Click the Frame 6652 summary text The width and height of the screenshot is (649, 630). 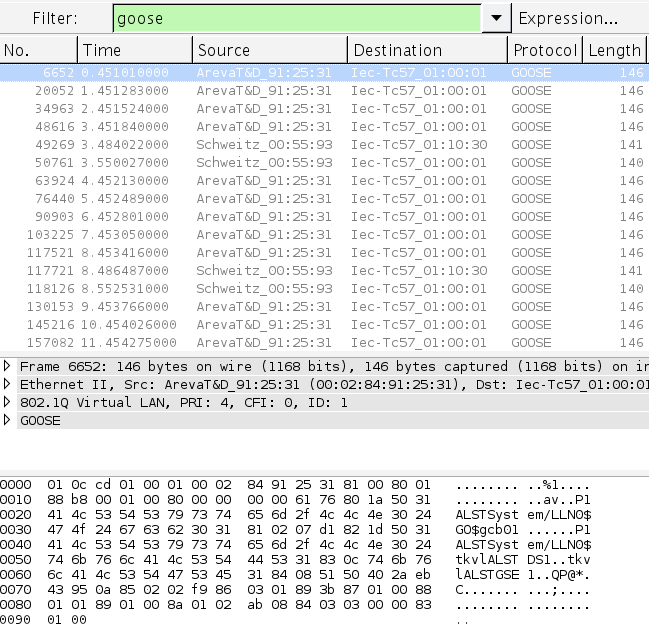pyautogui.click(x=334, y=366)
